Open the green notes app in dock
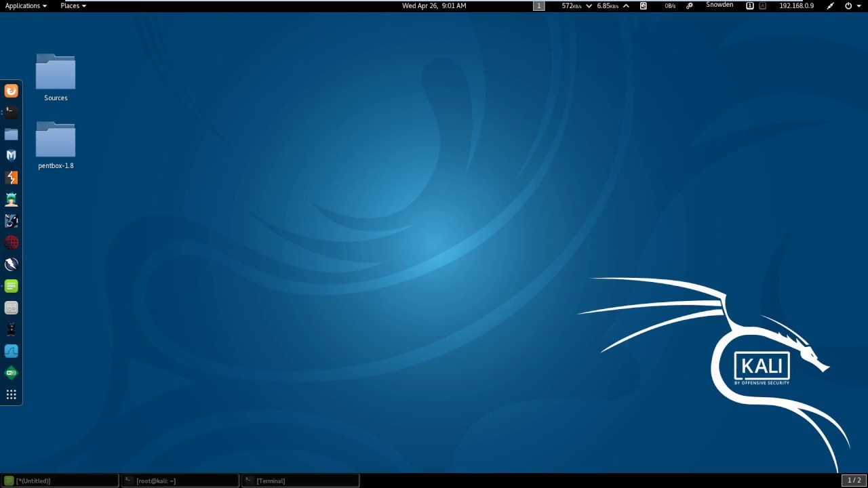 11,286
